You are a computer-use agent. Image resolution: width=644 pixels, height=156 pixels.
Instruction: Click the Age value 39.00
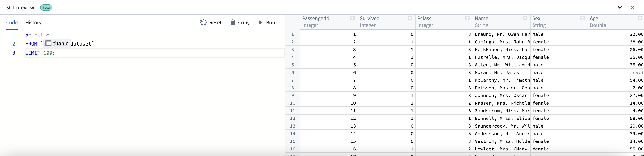click(616, 134)
